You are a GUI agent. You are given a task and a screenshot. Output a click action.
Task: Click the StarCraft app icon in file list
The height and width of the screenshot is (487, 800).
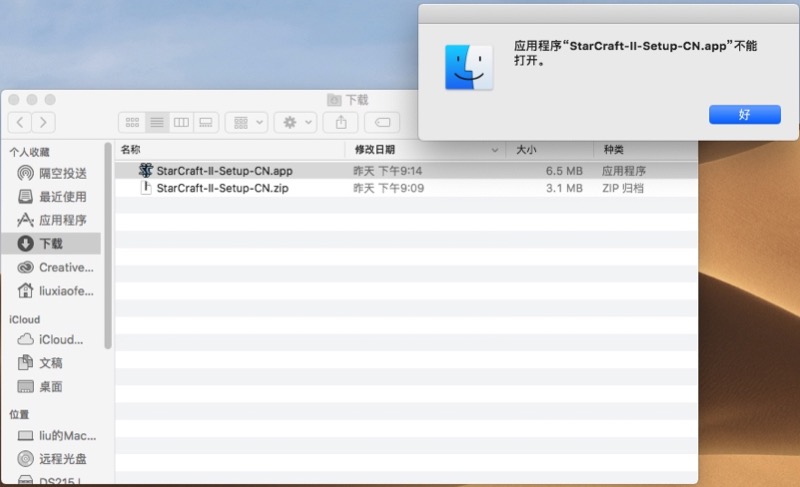click(146, 170)
